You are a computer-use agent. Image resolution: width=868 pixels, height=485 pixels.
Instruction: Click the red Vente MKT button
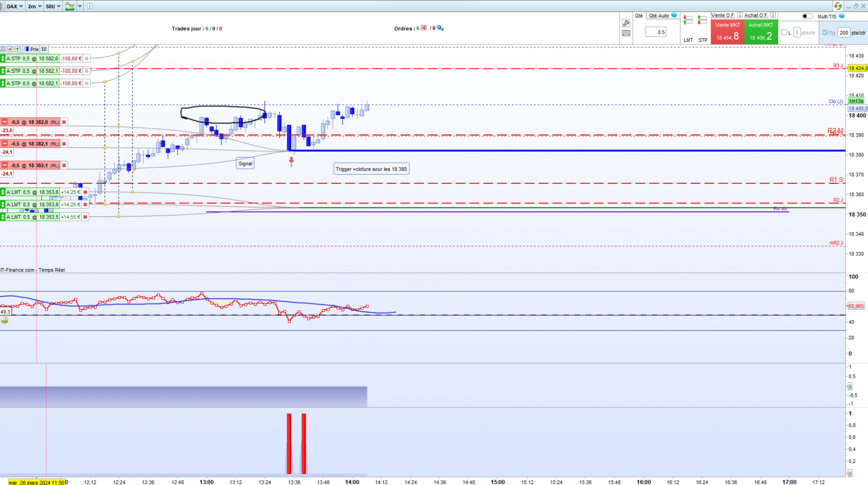727,32
